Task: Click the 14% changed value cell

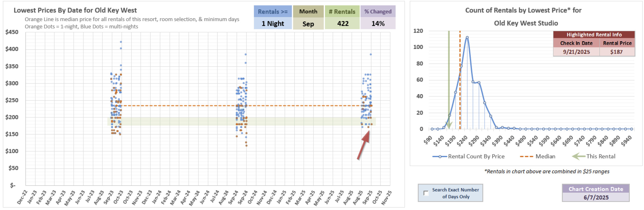Action: (x=378, y=24)
